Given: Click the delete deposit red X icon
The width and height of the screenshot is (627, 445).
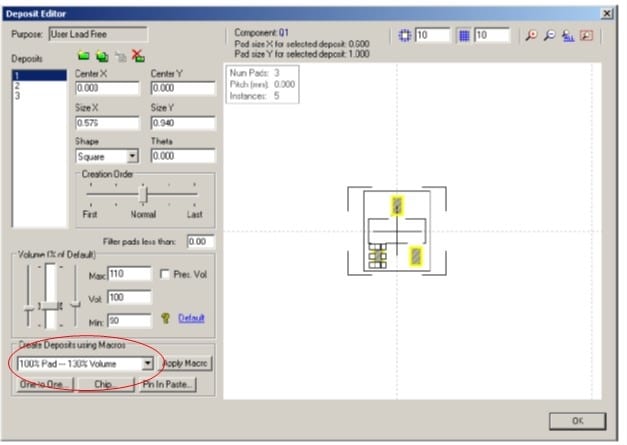Looking at the screenshot, I should pos(138,56).
